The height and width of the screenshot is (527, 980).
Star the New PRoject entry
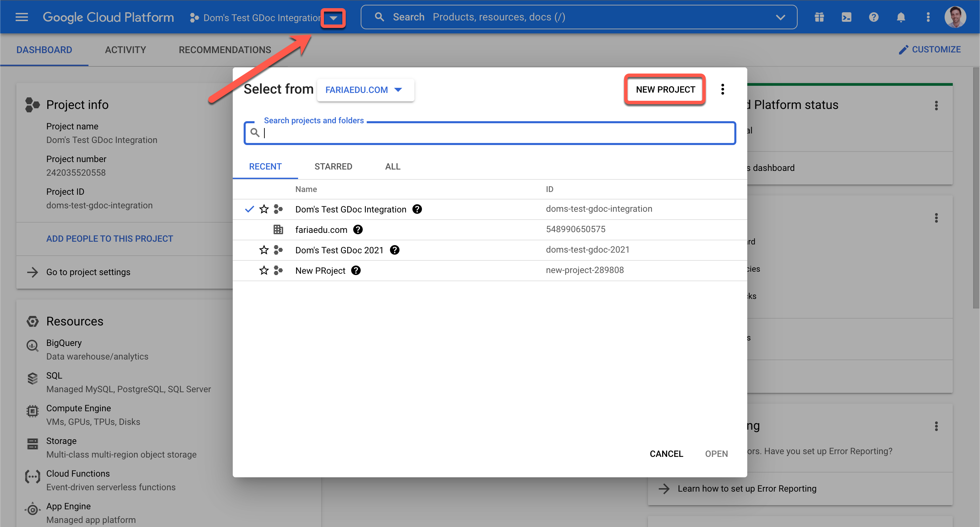(264, 271)
